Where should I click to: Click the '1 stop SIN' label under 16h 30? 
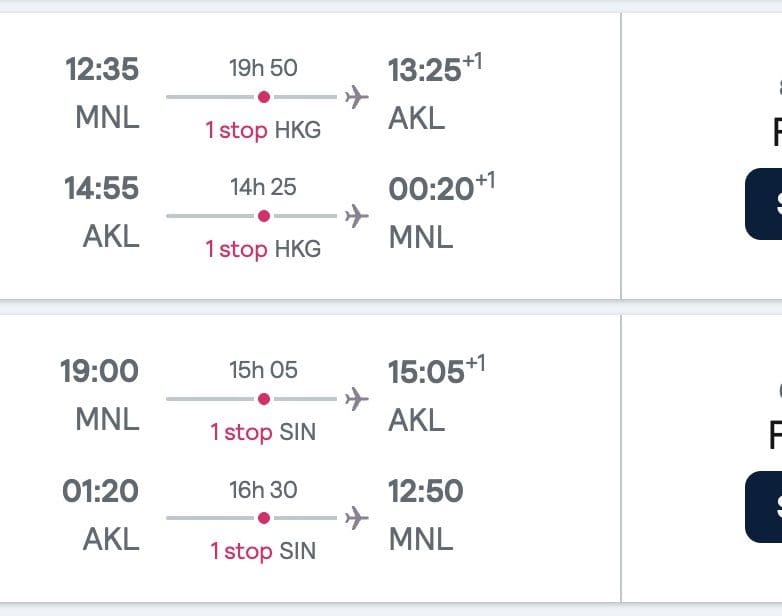pyautogui.click(x=263, y=551)
